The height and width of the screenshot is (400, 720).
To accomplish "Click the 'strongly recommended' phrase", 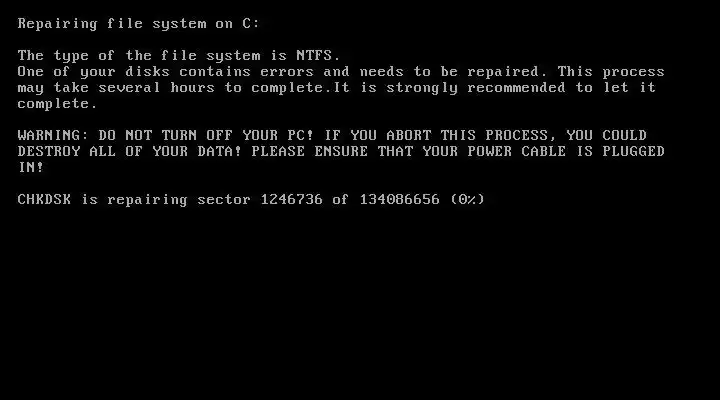I will point(476,88).
